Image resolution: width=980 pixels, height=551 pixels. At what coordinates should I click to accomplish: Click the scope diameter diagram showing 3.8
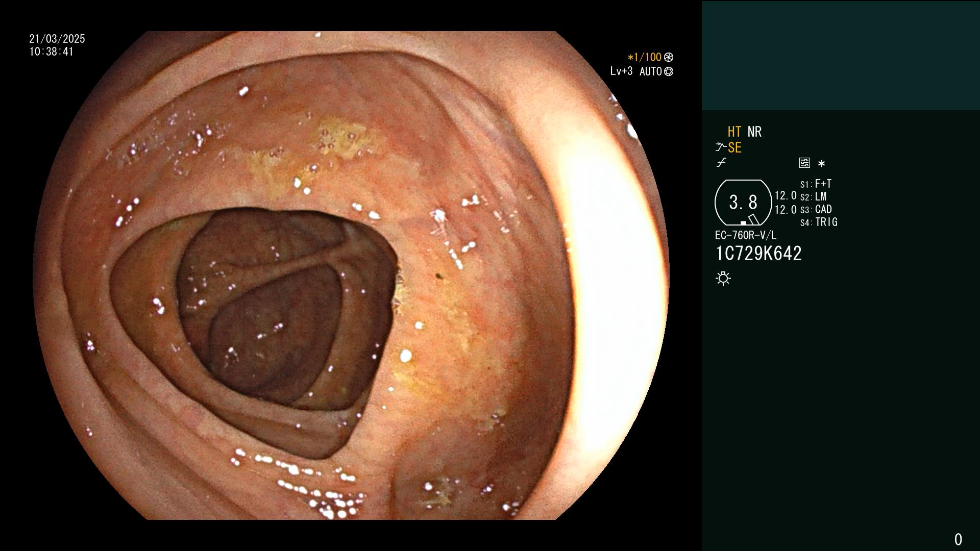click(x=743, y=203)
